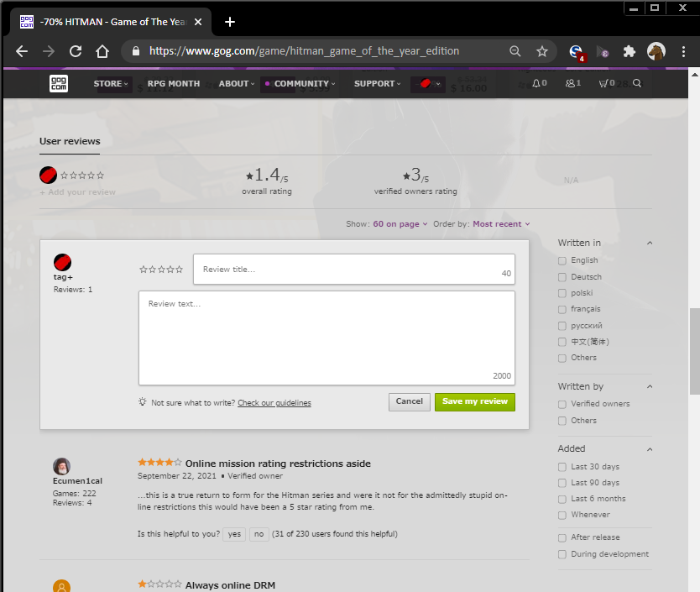Click star rating in the review form
The height and width of the screenshot is (592, 700).
point(161,270)
